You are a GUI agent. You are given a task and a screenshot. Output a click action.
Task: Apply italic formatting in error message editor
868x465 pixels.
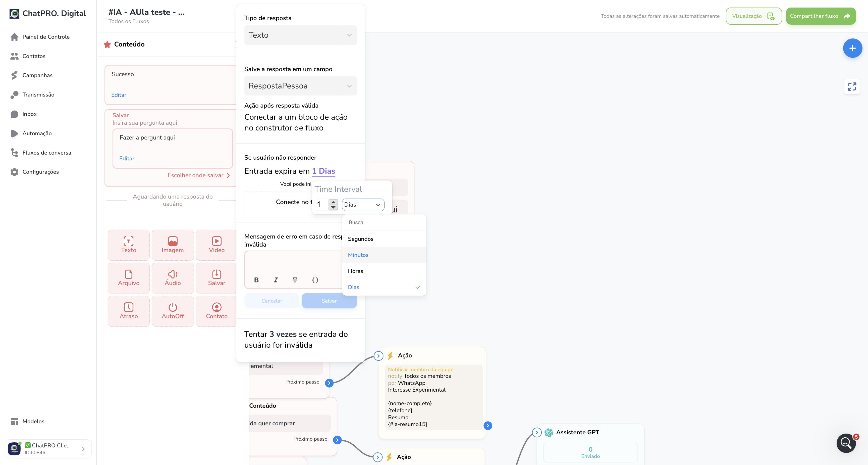276,280
